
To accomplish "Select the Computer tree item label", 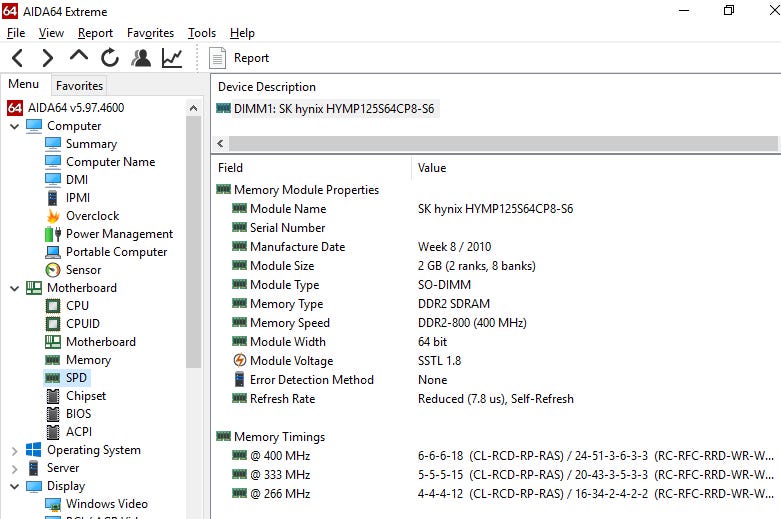I will coord(74,126).
